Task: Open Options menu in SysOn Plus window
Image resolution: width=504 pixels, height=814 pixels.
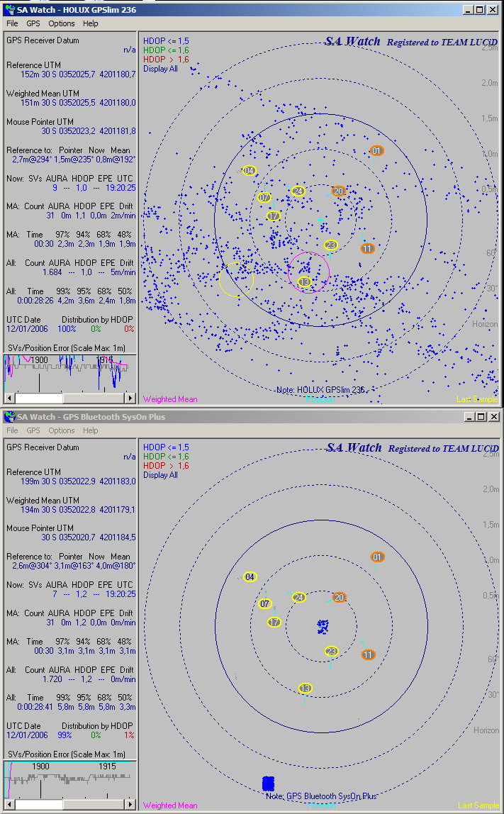Action: [x=61, y=430]
